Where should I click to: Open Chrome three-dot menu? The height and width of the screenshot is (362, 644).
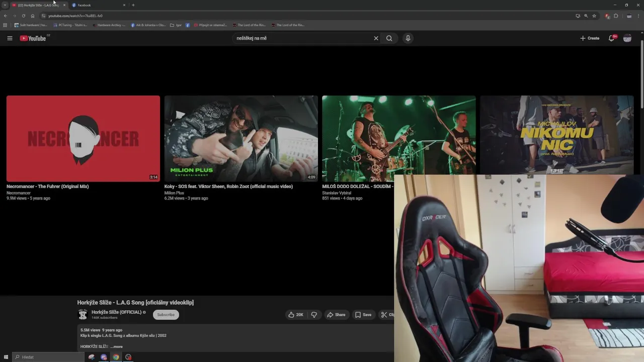pos(639,16)
